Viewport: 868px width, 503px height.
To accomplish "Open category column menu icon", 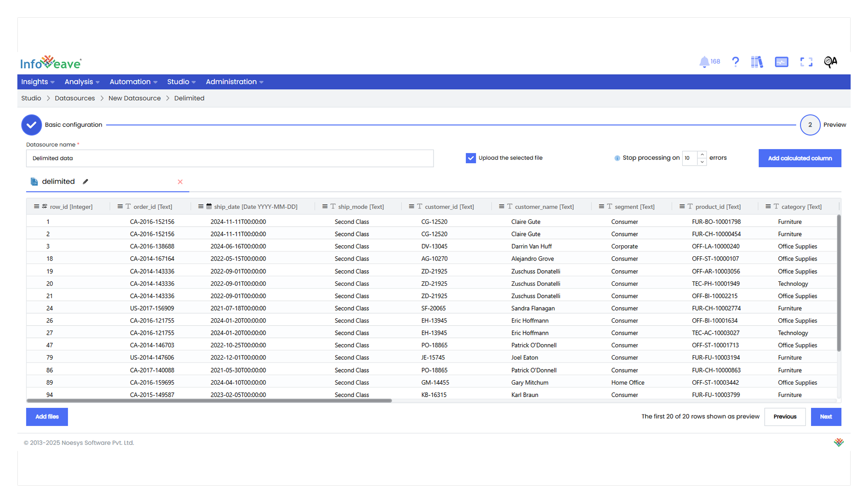I will (x=768, y=206).
